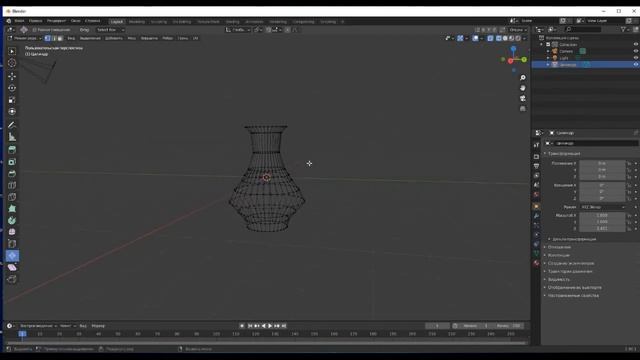Select the Rotate tool

(x=12, y=88)
